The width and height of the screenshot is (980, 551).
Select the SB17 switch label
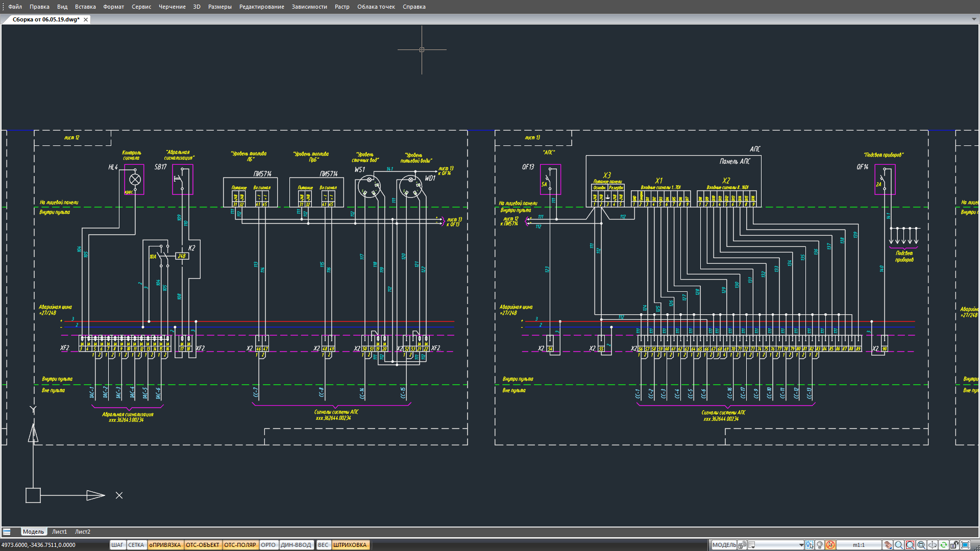click(160, 167)
